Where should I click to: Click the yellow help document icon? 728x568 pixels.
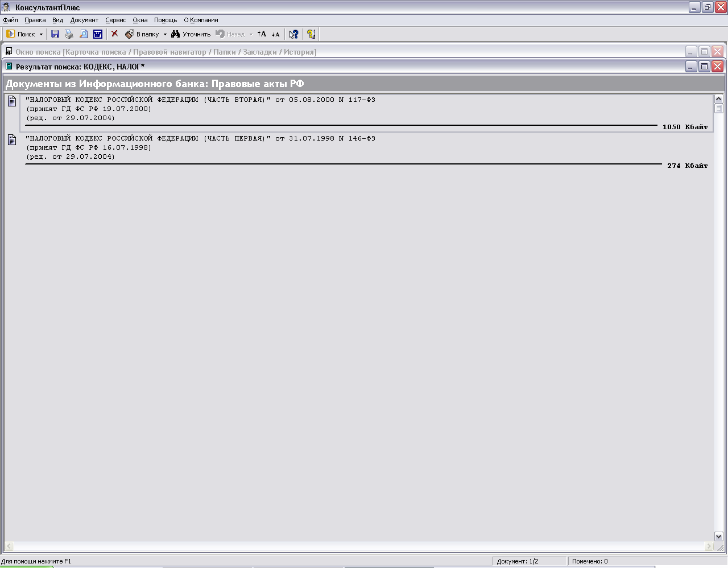pyautogui.click(x=311, y=34)
